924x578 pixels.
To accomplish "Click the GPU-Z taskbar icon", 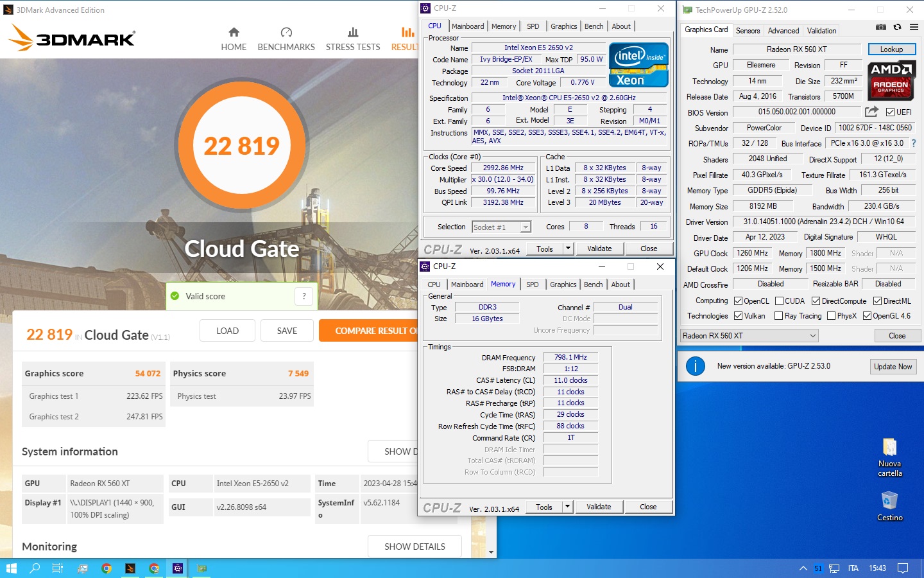I will point(201,568).
